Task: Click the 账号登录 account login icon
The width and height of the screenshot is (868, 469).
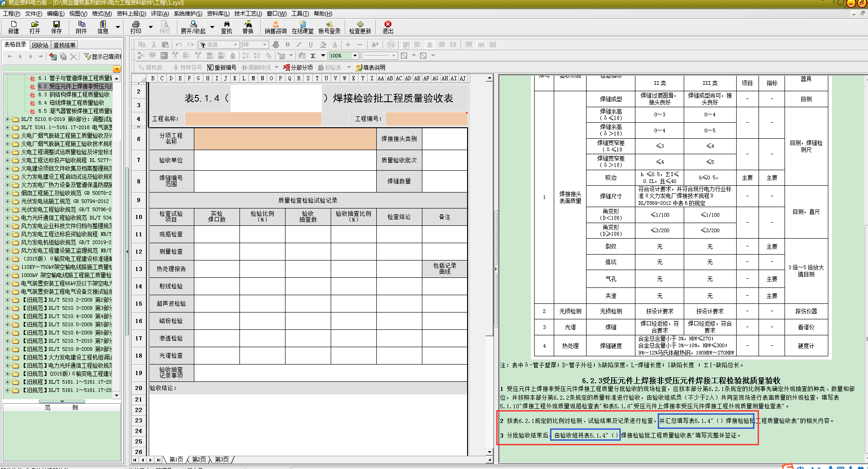Action: click(x=329, y=27)
